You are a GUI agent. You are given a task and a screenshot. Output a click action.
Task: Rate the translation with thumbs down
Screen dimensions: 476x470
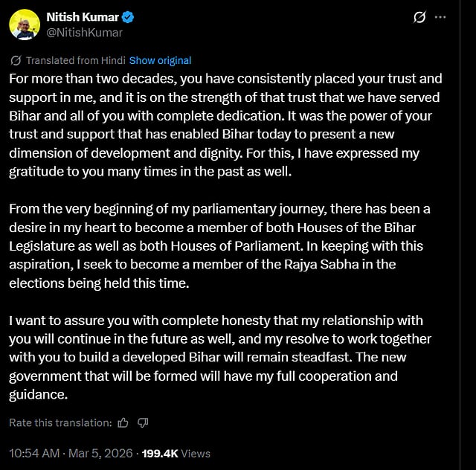pos(143,422)
